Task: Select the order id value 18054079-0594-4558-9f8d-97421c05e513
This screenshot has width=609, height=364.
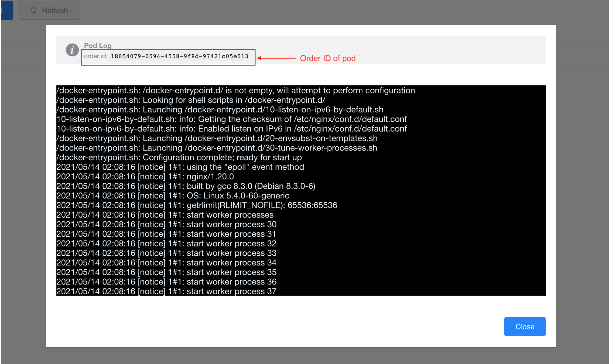Action: tap(179, 56)
